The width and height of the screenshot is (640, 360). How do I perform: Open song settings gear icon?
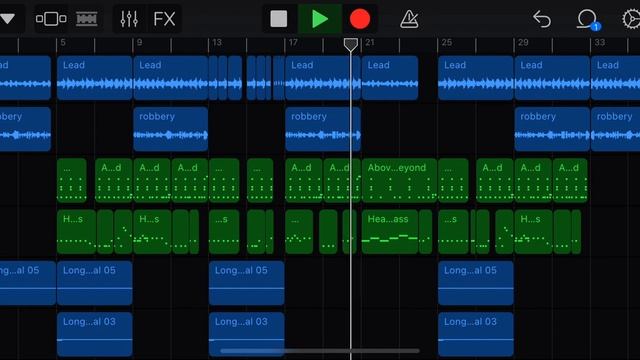(631, 19)
